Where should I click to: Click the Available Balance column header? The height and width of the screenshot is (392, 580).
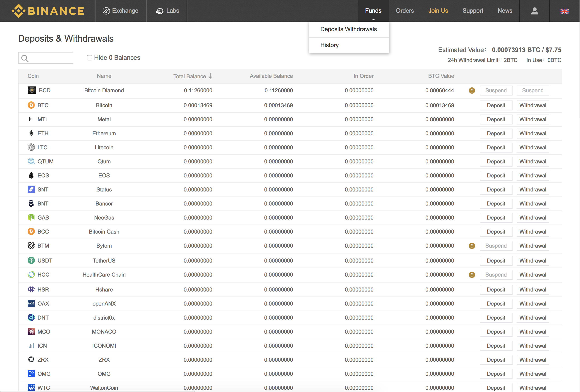(271, 76)
